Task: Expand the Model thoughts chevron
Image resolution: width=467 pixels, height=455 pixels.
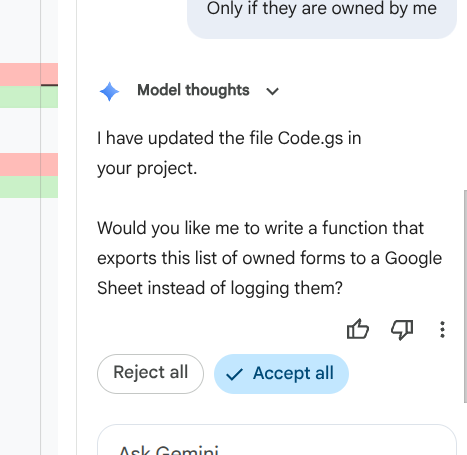Action: point(272,91)
